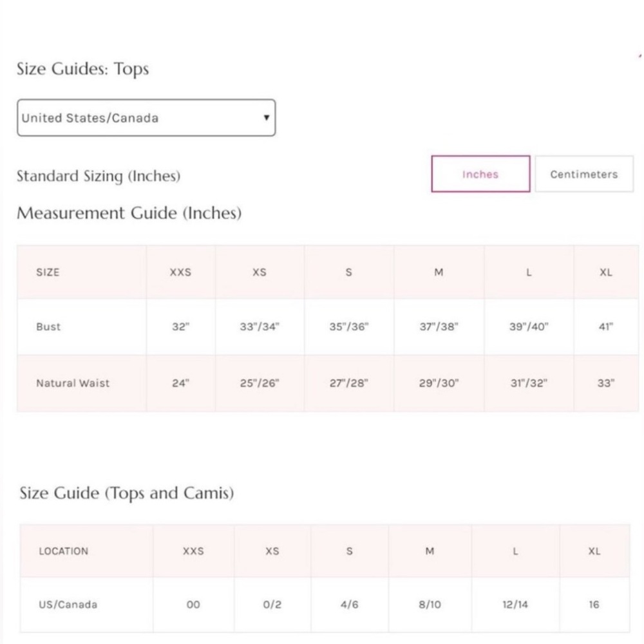Click the 39"/40" bust cell for size L
This screenshot has width=644, height=644.
529,327
